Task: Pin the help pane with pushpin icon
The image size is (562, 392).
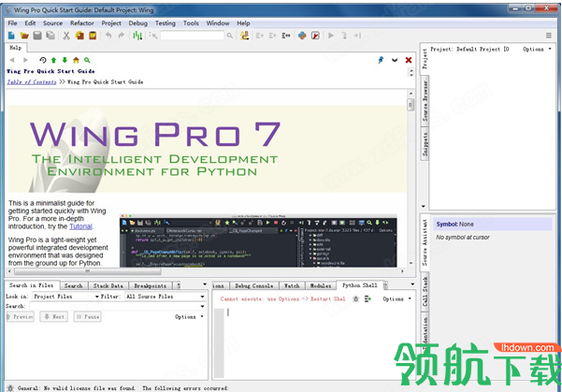Action: (381, 60)
